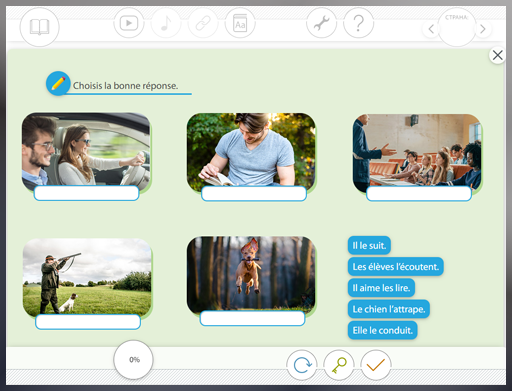Go to previous page arrow
The height and width of the screenshot is (391, 512).
(431, 29)
